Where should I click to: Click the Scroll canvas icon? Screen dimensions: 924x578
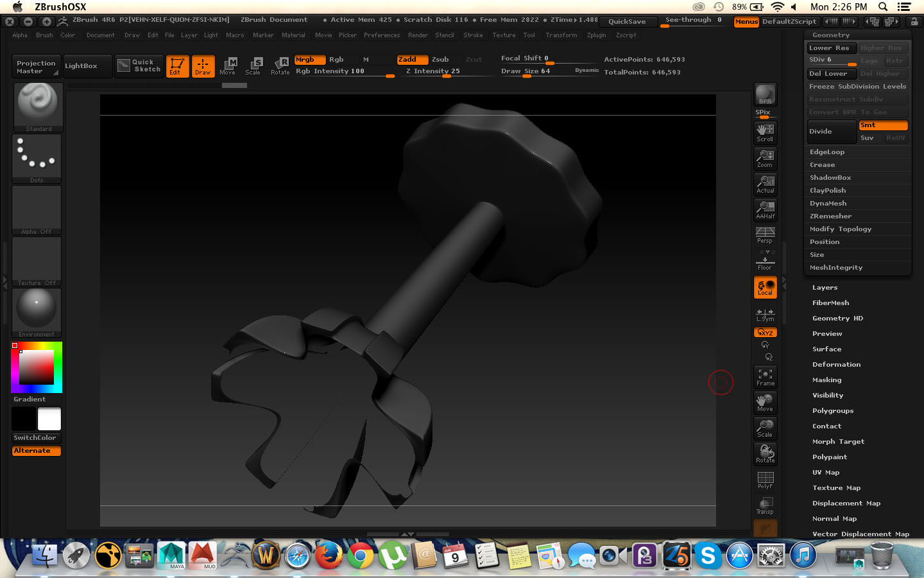[765, 132]
